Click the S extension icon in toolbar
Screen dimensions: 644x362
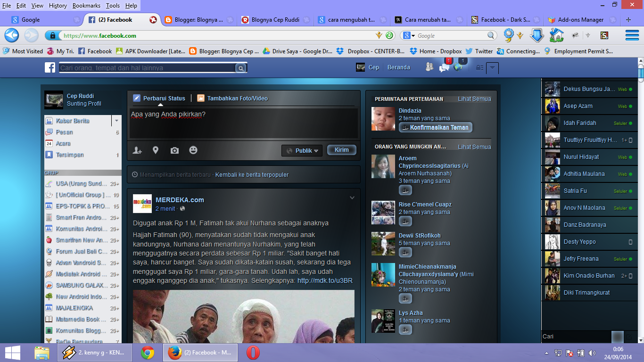coord(604,35)
